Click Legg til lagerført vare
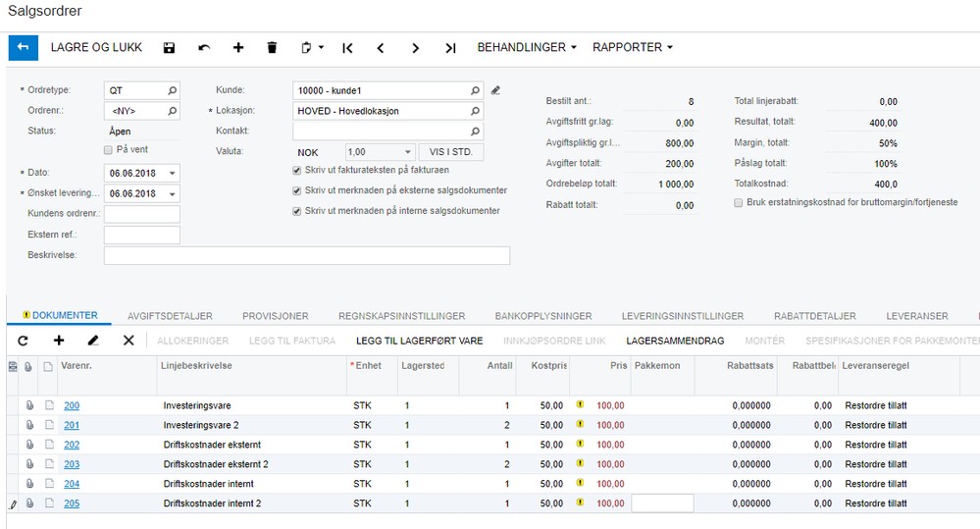This screenshot has height=529, width=980. point(420,341)
